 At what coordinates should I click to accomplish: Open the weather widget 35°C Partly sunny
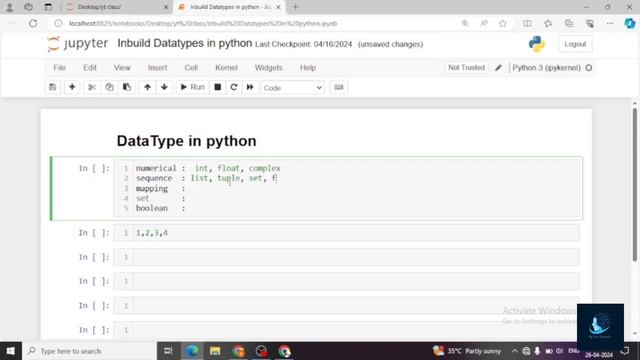(x=467, y=351)
